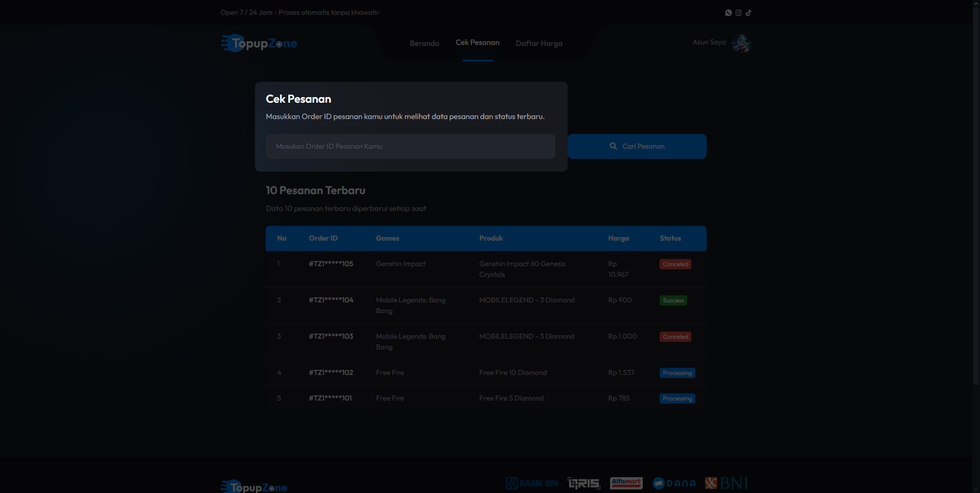The width and height of the screenshot is (980, 493).
Task: Select order #TZ1*****101
Action: tap(331, 398)
